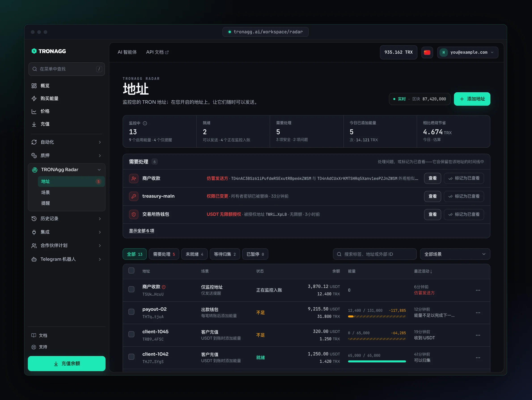Open 充值 download arrow icon
The width and height of the screenshot is (532, 400).
click(34, 124)
